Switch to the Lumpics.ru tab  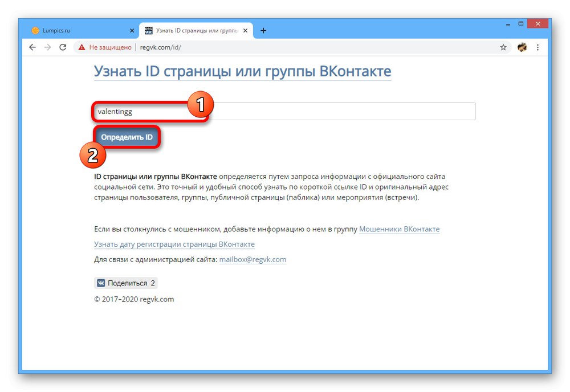(x=82, y=31)
